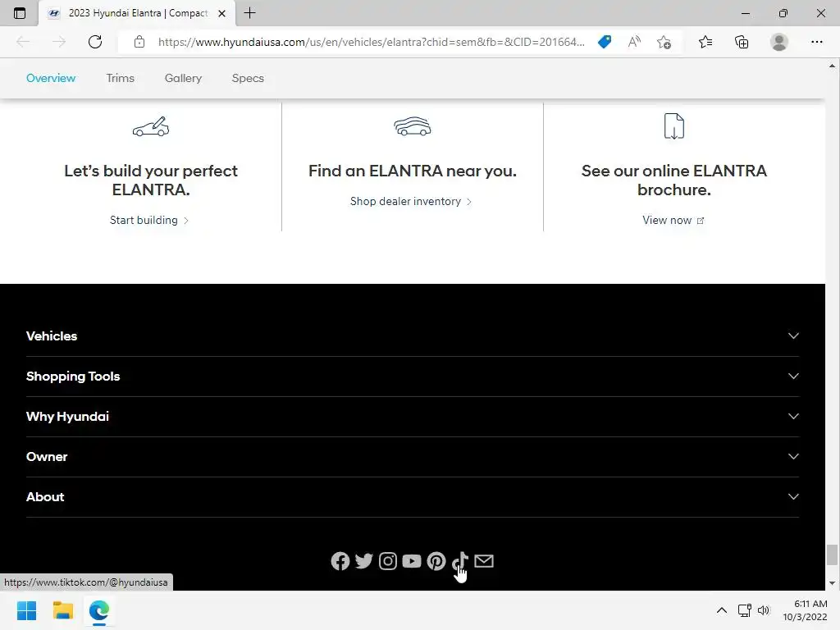Click the car build pencil icon
Image resolution: width=840 pixels, height=630 pixels.
tap(151, 126)
